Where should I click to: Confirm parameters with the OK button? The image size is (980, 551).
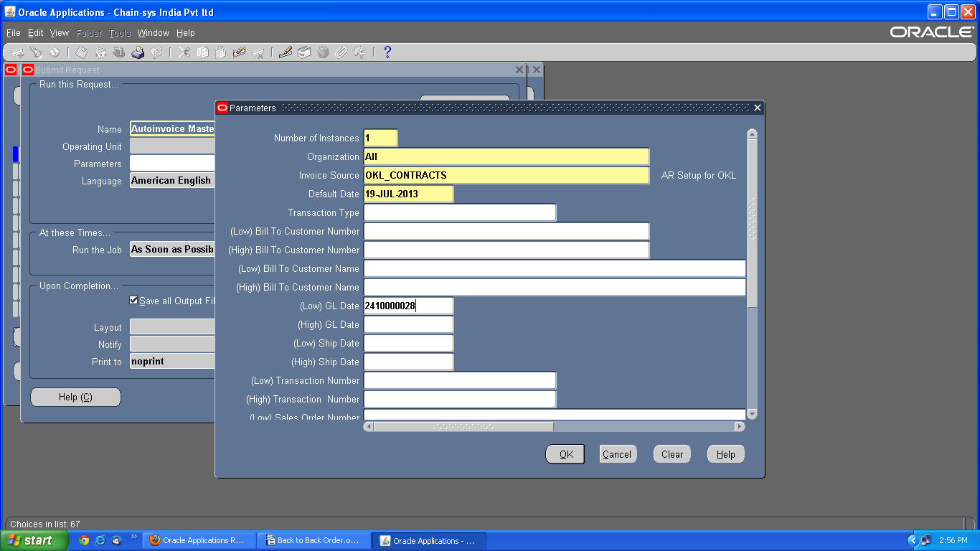point(565,454)
